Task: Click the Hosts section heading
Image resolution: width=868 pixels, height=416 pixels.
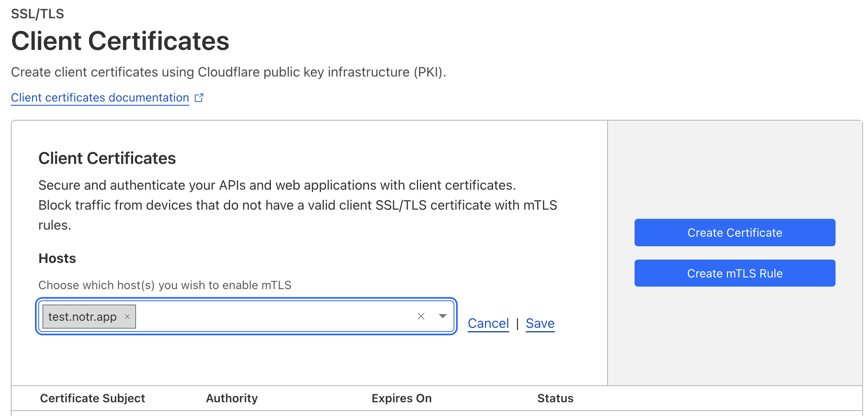Action: pyautogui.click(x=57, y=258)
